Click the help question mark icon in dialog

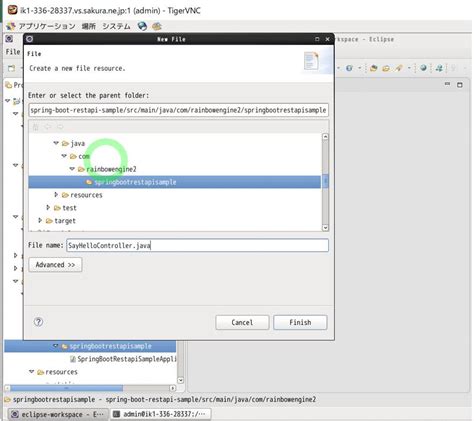[38, 322]
